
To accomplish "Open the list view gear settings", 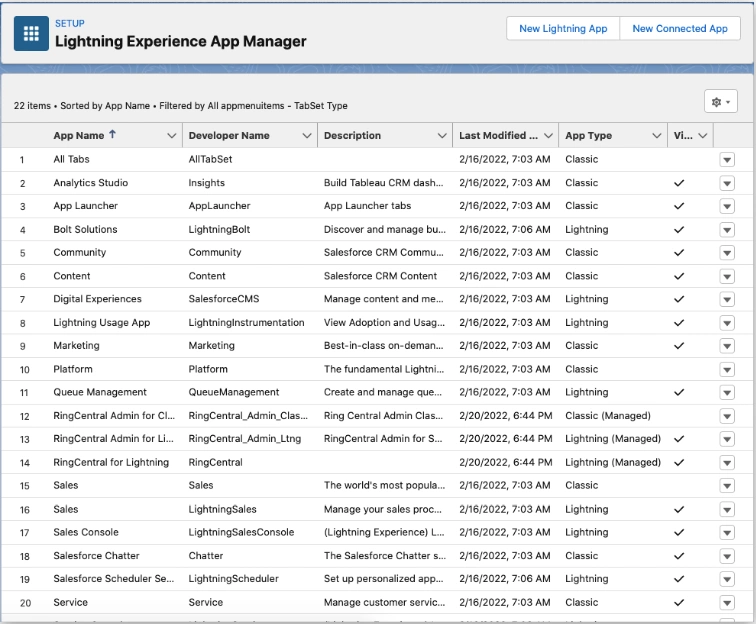I will point(720,102).
